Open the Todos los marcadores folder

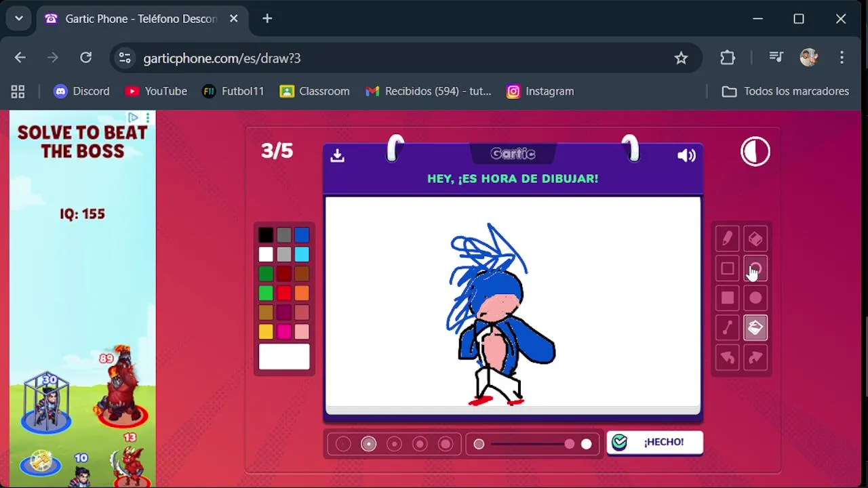[x=785, y=91]
